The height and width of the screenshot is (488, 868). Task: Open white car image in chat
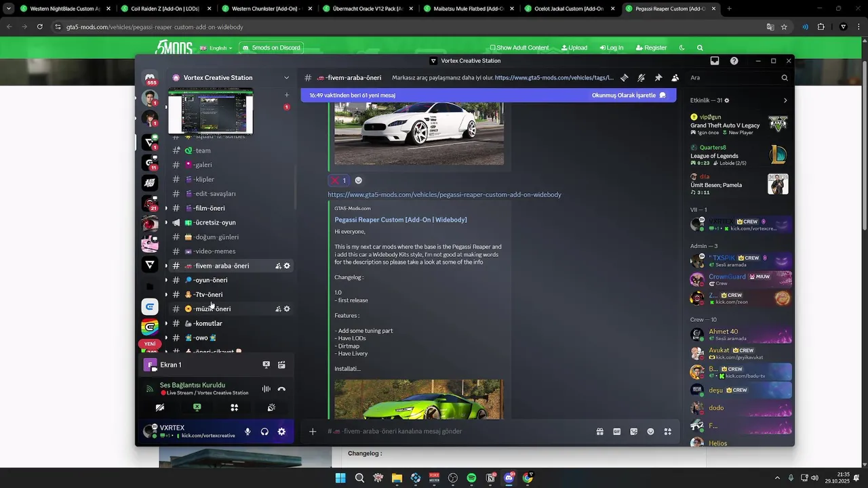pos(419,133)
